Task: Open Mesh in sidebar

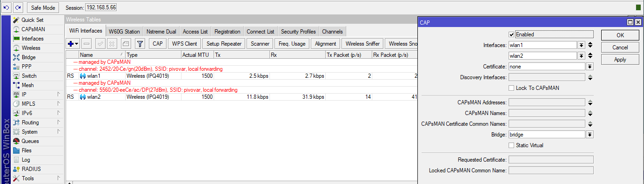Action: pos(27,85)
